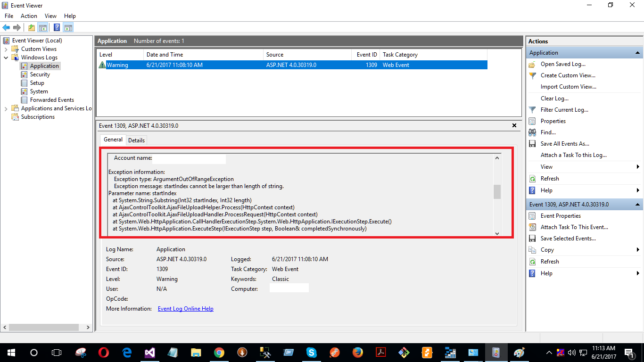The height and width of the screenshot is (362, 644).
Task: Click Attach a Task To this Log
Action: pyautogui.click(x=574, y=155)
